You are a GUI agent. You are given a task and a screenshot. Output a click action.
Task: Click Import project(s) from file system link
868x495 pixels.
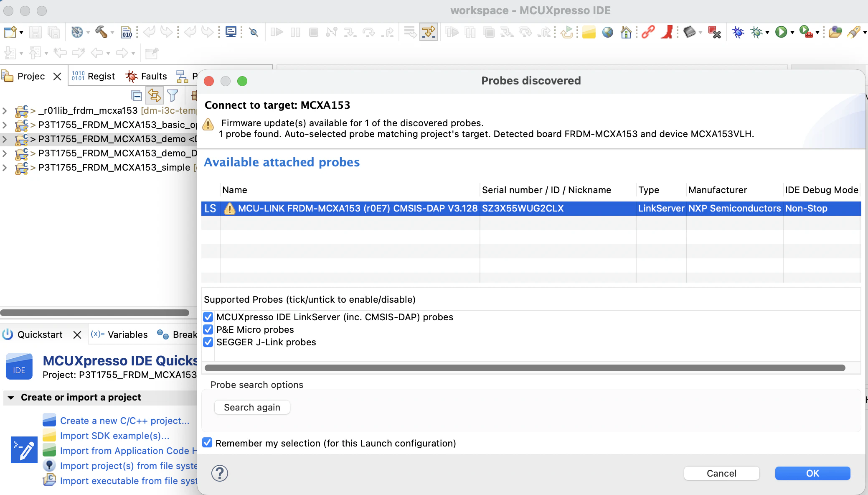pos(129,466)
